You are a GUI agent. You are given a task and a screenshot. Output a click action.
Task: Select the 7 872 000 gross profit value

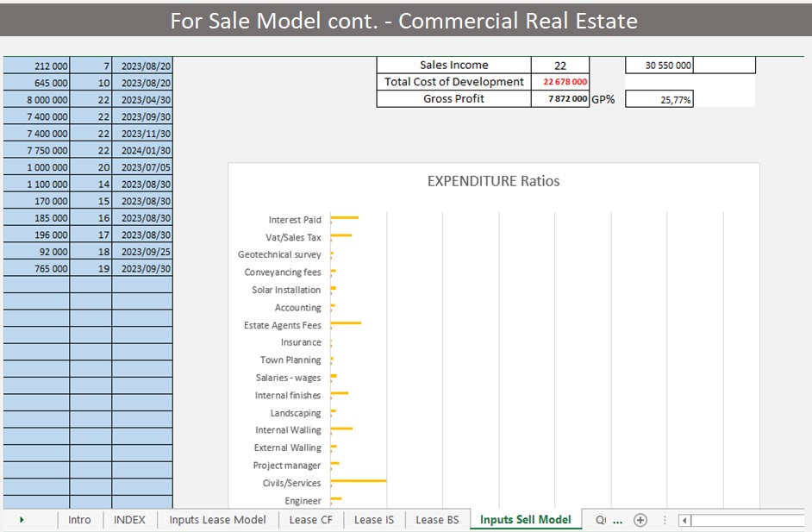[560, 99]
